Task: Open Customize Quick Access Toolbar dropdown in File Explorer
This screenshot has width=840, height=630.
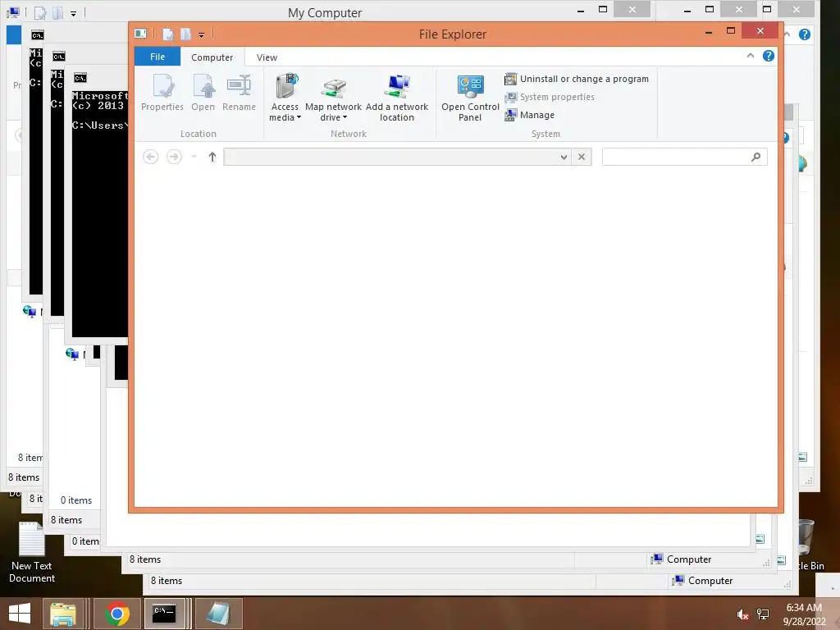Action: pos(202,34)
